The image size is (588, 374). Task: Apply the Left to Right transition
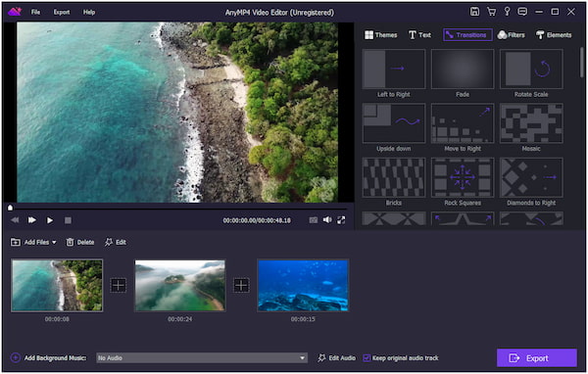click(394, 69)
